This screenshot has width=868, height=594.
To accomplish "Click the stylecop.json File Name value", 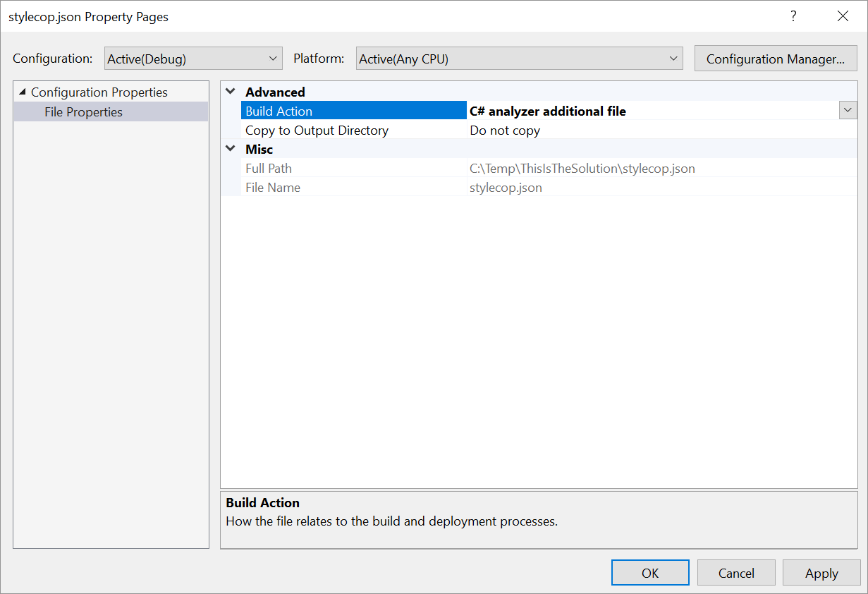I will pyautogui.click(x=505, y=187).
